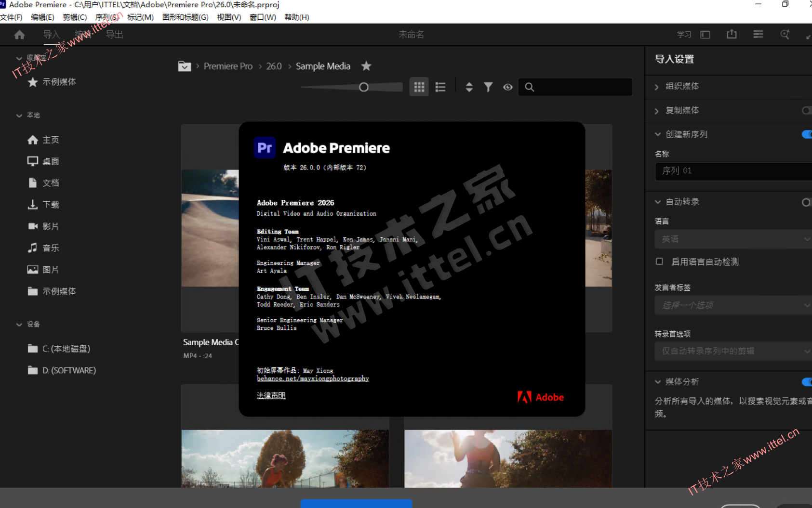This screenshot has height=508, width=812.
Task: Open the Sequence menu in menu bar
Action: (106, 17)
